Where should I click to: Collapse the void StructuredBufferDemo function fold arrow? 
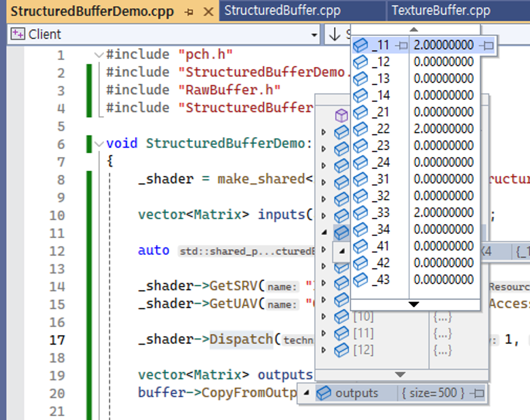pyautogui.click(x=99, y=144)
